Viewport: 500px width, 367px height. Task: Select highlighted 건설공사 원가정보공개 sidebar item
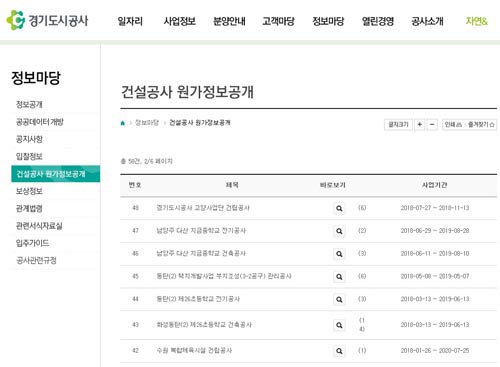click(x=55, y=174)
